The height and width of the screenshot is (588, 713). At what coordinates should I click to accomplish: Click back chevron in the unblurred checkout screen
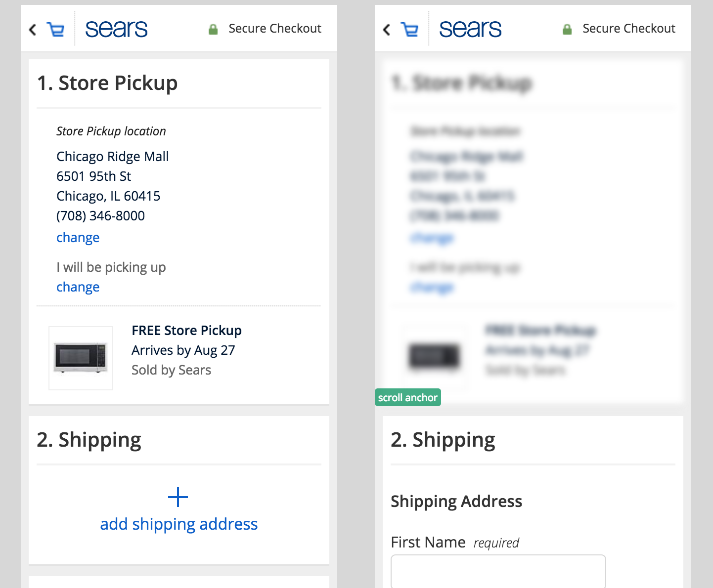pos(33,30)
